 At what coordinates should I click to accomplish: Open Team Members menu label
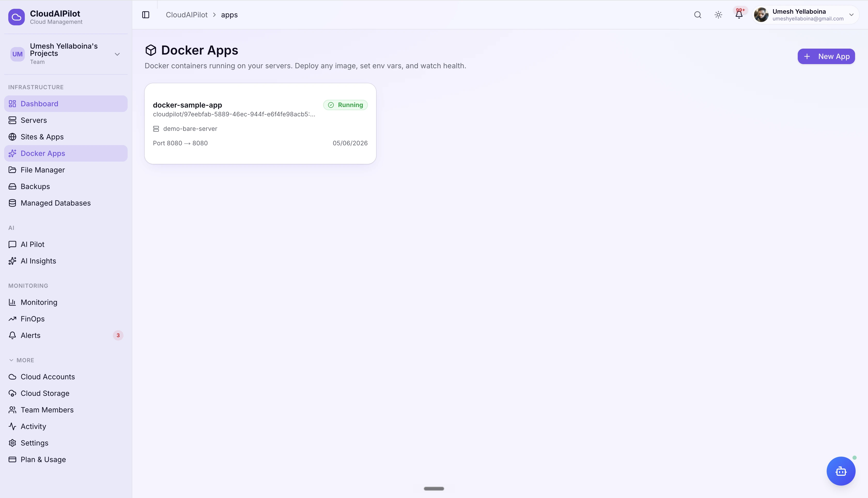click(x=47, y=410)
